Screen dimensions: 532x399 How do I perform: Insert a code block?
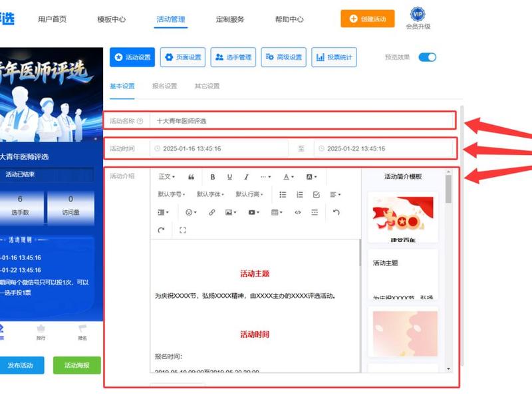(x=297, y=212)
